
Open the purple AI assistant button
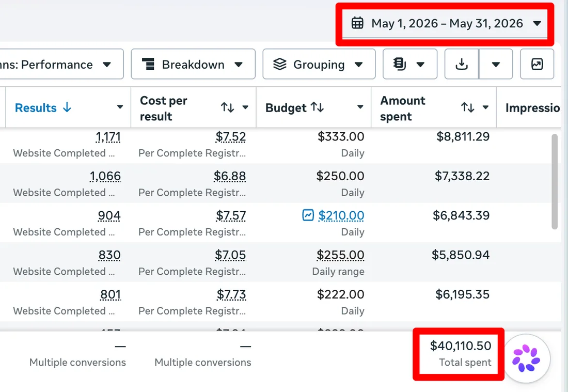click(x=526, y=358)
